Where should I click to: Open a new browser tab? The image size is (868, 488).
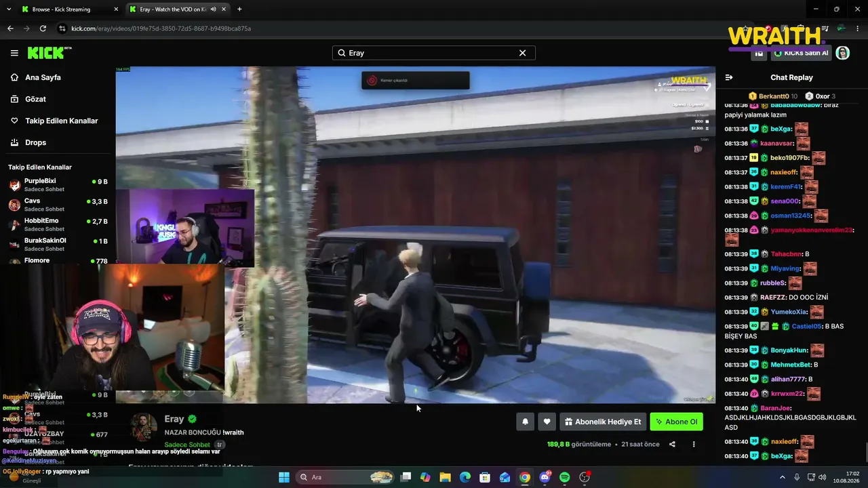[239, 9]
